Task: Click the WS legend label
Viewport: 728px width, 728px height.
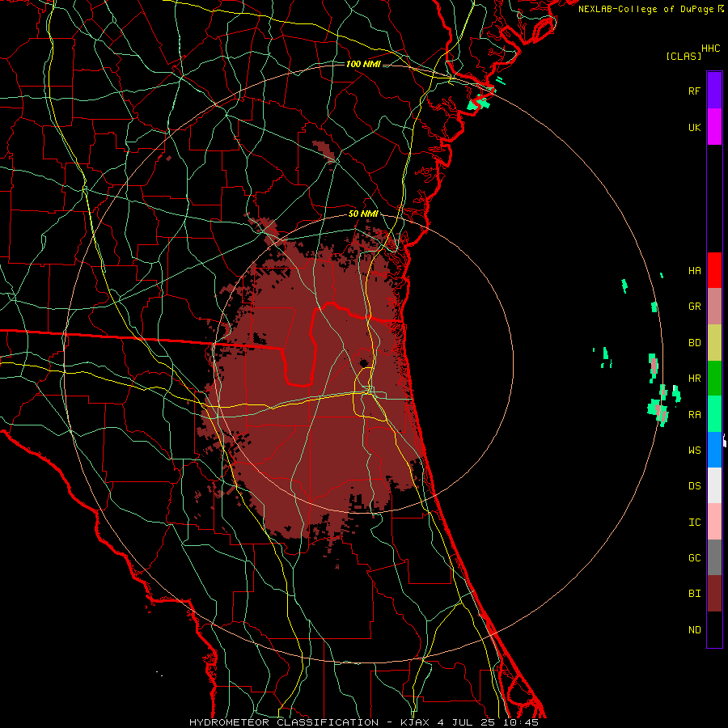Action: (694, 450)
